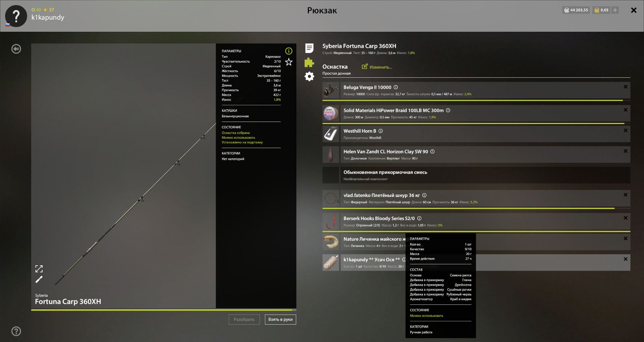This screenshot has width=644, height=342.
Task: Open the puzzle-piece rig assembly tab
Action: 309,62
